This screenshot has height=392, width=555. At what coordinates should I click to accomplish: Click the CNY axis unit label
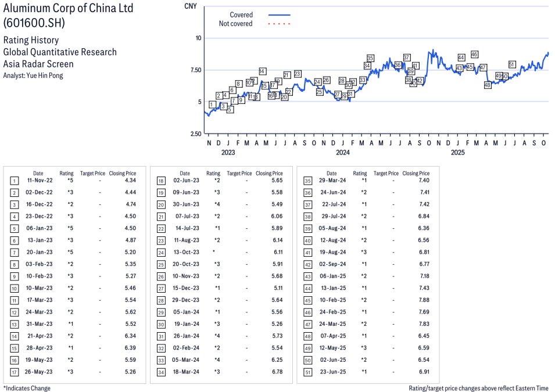[190, 6]
